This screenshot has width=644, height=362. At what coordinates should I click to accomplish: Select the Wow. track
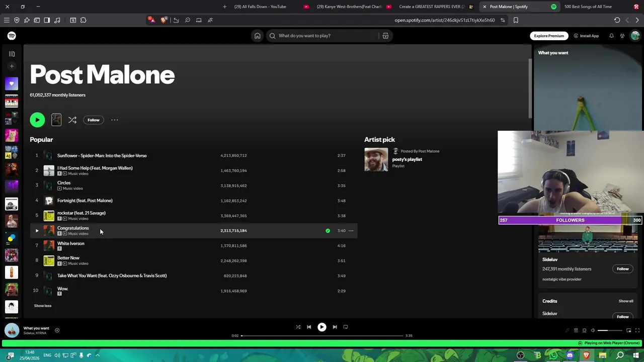tap(62, 289)
